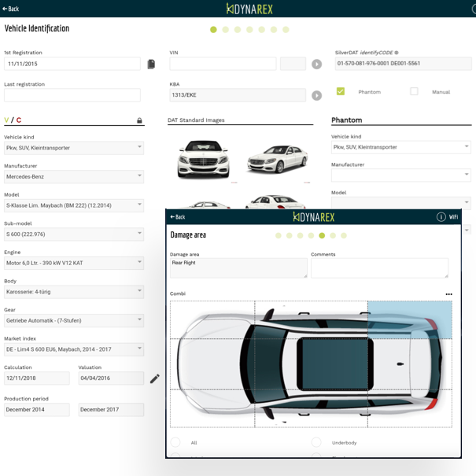
Task: Open the three-quarter view Mercedes standard image
Action: tap(278, 159)
